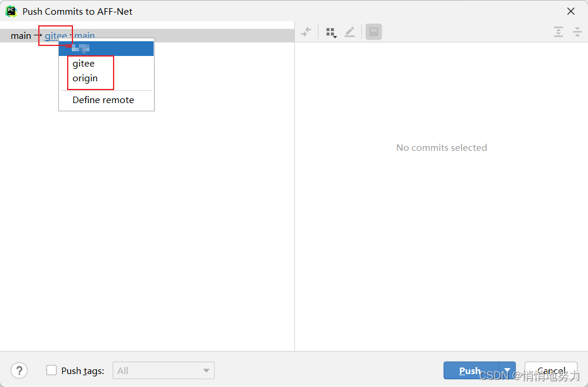
Task: Click the No commits selected area
Action: click(x=441, y=147)
